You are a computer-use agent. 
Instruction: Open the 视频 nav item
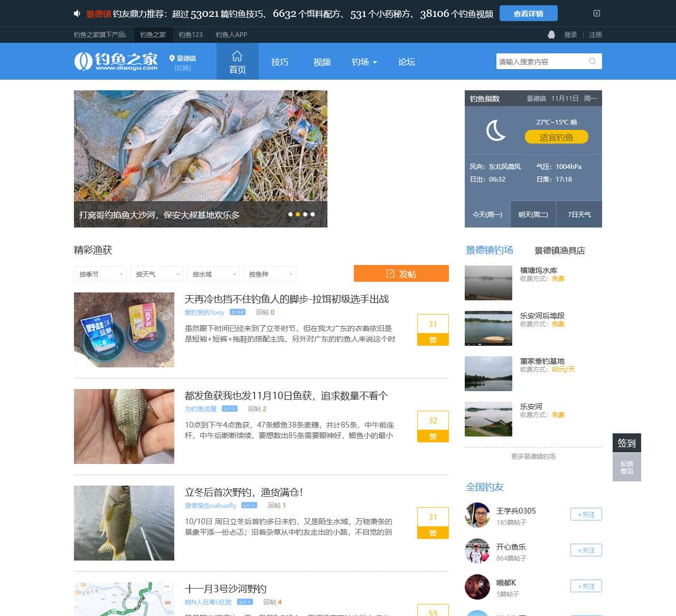(x=322, y=62)
